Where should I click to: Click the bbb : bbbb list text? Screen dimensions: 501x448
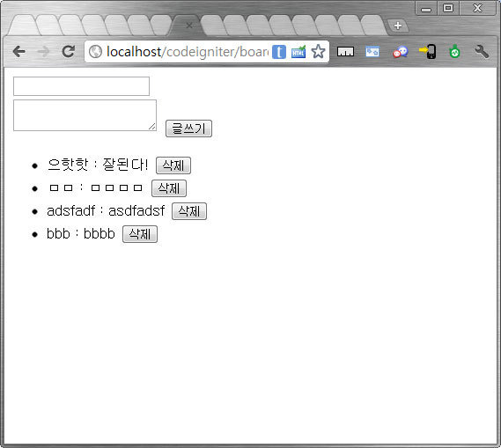click(x=80, y=234)
